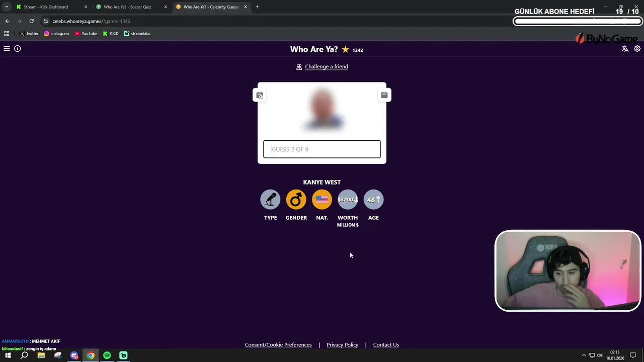Open the twitter bookmark
Screen dimensions: 644x362
[x=29, y=34]
